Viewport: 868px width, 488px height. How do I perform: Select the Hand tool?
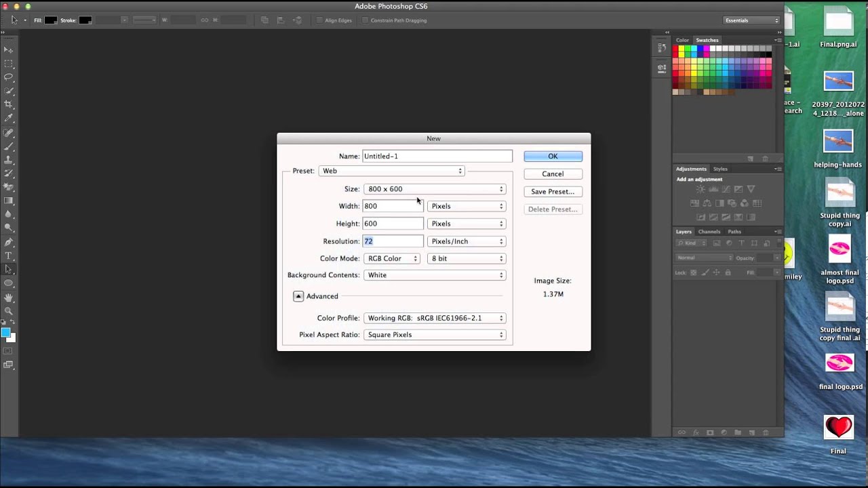9,297
